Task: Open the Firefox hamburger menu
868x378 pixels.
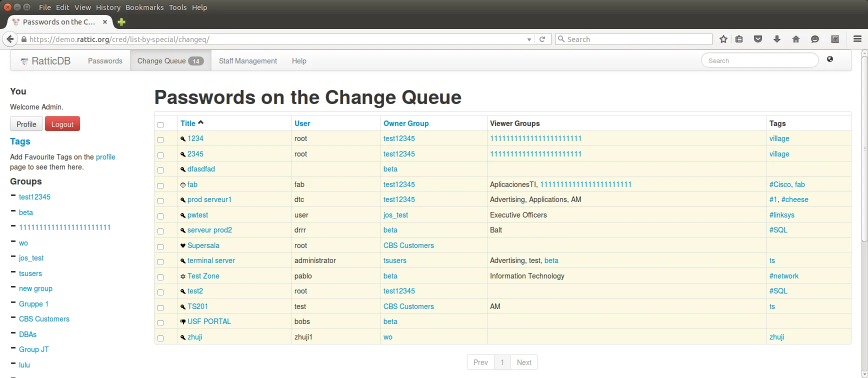Action: pyautogui.click(x=857, y=39)
